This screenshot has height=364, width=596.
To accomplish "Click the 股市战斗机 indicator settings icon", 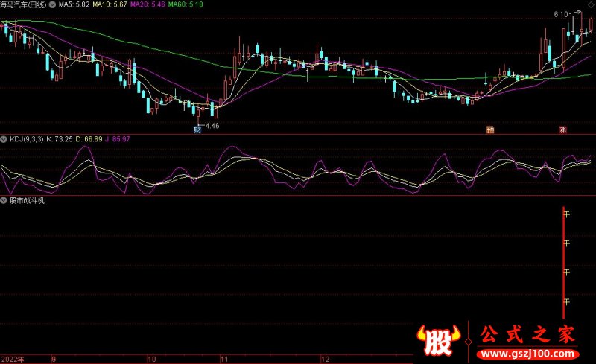I will (x=4, y=200).
